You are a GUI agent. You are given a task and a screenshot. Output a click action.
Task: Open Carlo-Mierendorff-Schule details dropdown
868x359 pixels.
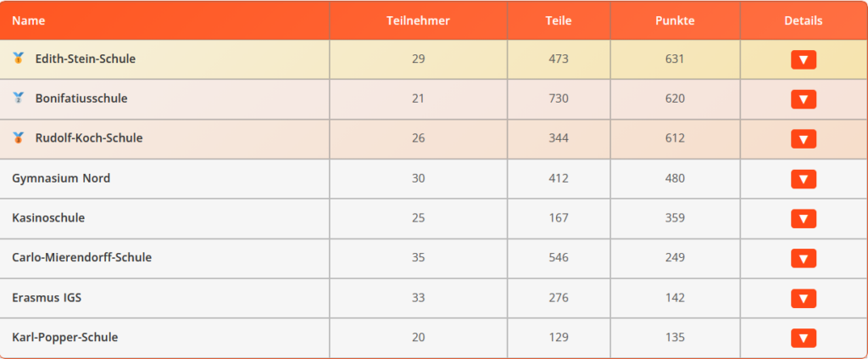click(804, 258)
